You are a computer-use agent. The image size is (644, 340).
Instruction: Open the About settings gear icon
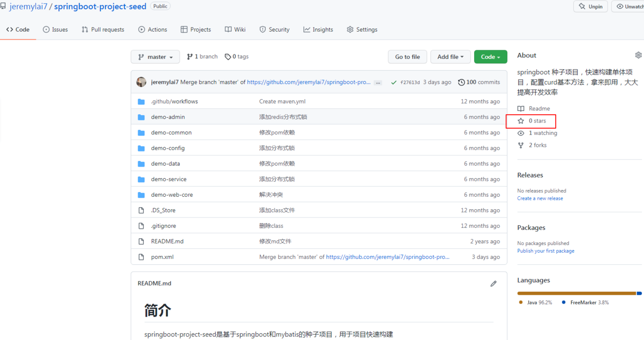pyautogui.click(x=638, y=55)
